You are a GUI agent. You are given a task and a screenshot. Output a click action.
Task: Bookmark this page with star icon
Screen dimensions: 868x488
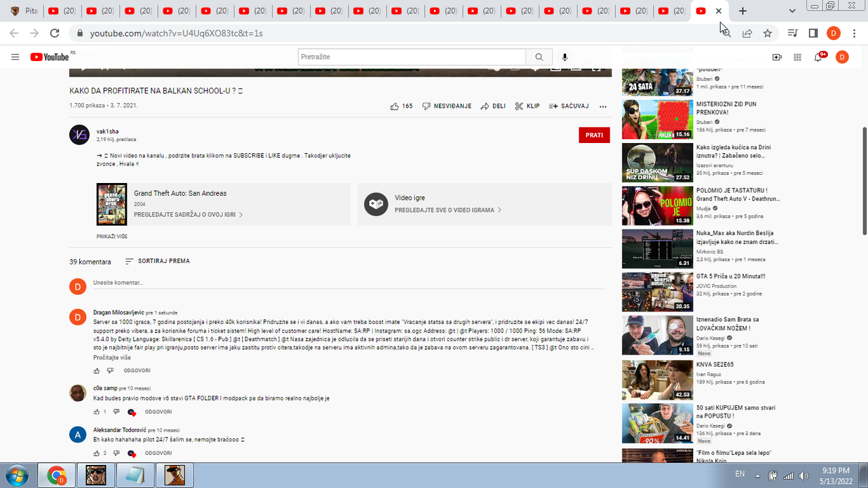click(768, 33)
